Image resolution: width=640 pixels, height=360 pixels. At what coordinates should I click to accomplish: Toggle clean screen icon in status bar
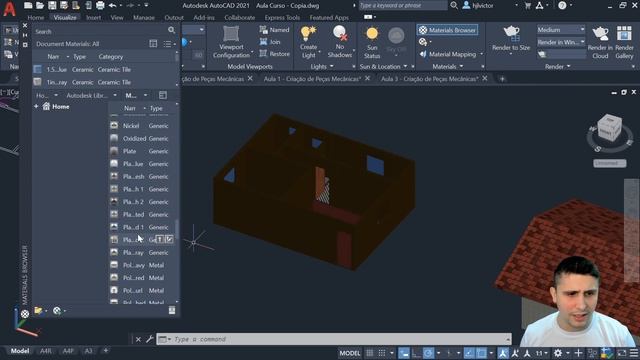[622, 353]
